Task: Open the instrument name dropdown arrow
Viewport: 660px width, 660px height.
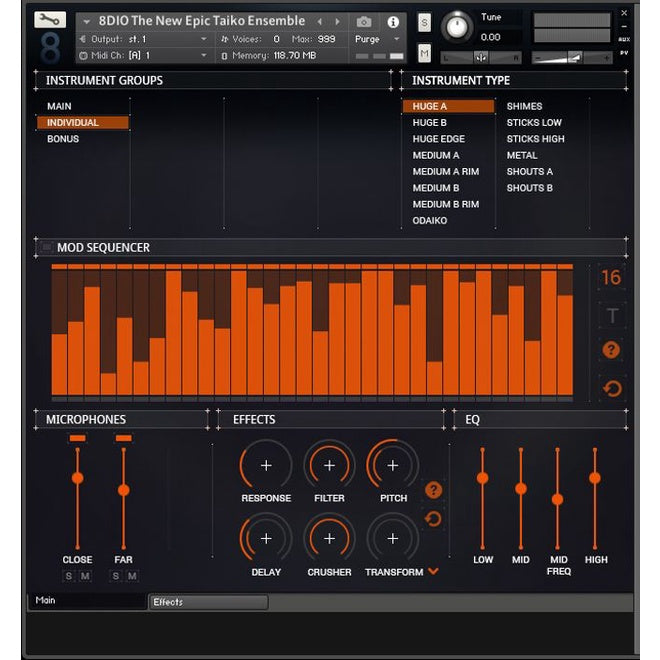Action: tap(86, 21)
